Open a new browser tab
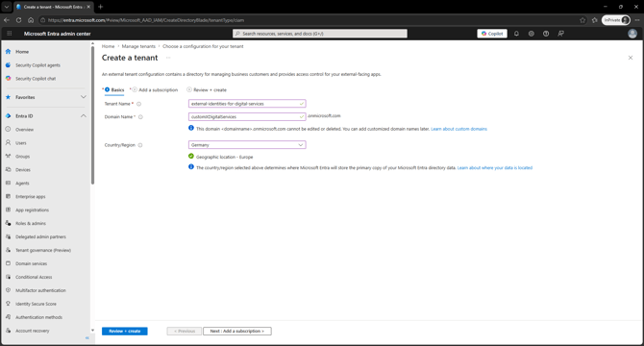The image size is (644, 346). 101,7
